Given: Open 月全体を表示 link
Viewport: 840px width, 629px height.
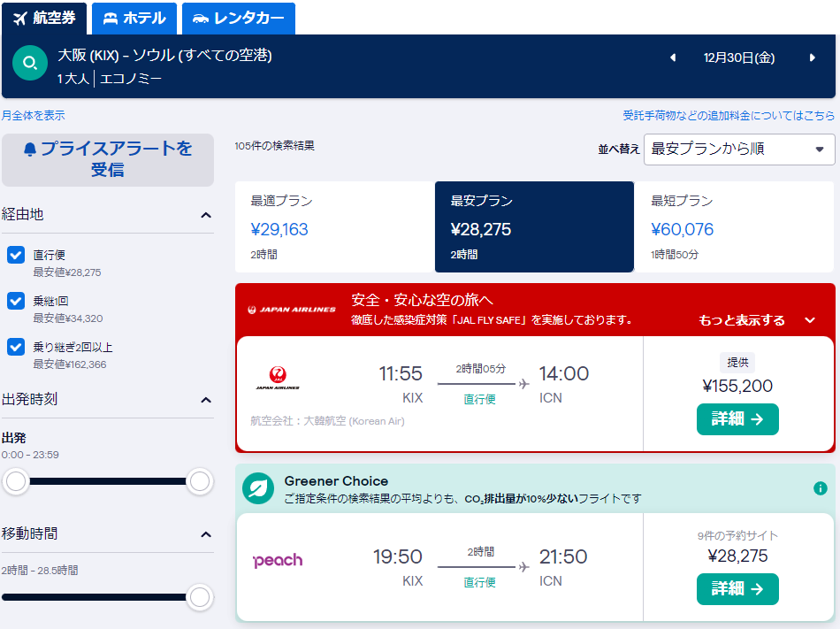Looking at the screenshot, I should [x=34, y=115].
